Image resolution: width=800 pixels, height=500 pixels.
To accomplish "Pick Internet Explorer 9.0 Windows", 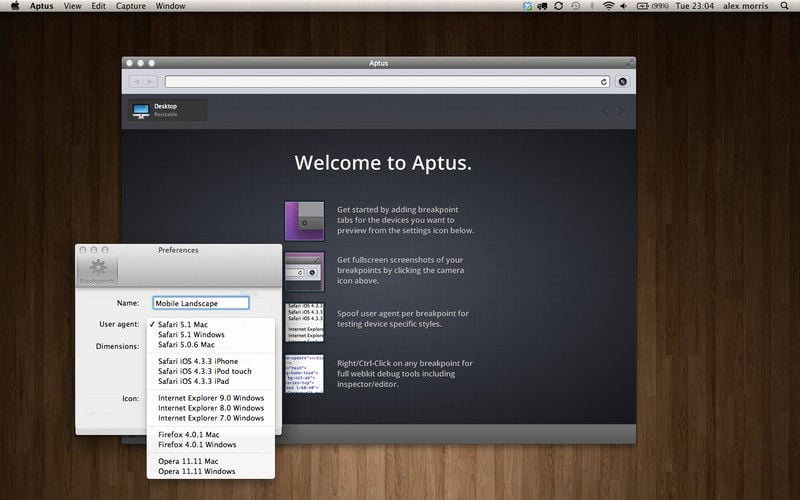I will point(211,398).
